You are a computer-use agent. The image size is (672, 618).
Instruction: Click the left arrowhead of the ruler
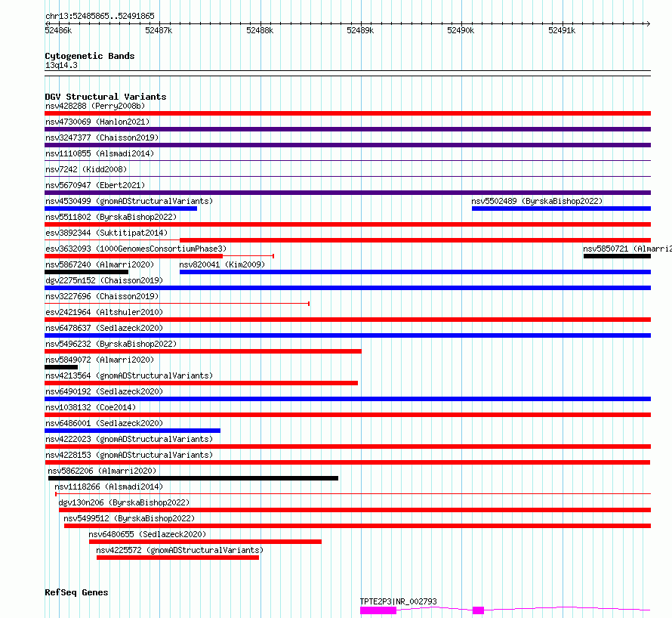point(47,23)
